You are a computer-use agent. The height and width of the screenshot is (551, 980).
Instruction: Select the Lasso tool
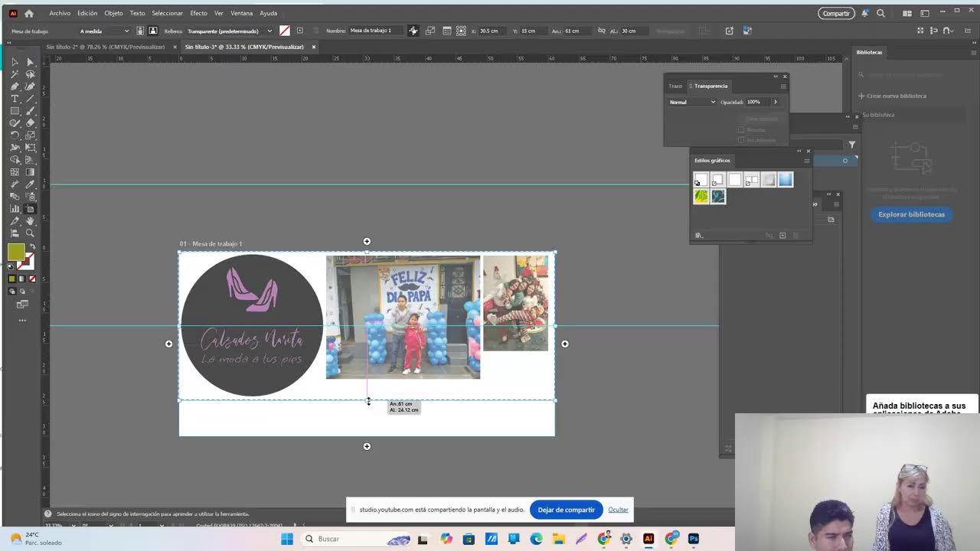click(31, 74)
